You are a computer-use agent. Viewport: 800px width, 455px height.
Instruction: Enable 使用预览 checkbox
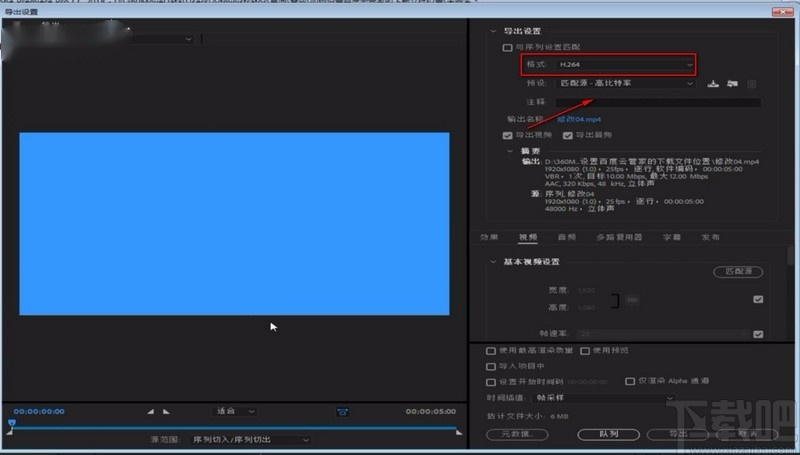click(585, 351)
